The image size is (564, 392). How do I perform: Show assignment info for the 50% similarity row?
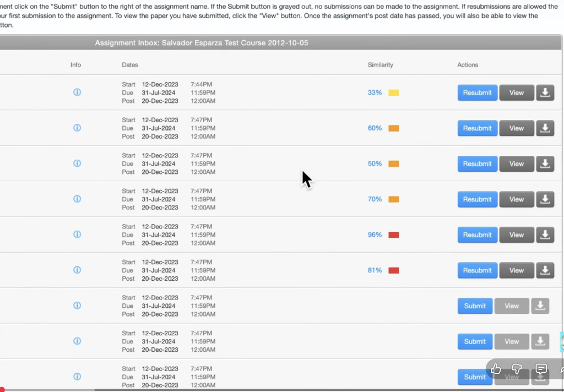click(77, 164)
